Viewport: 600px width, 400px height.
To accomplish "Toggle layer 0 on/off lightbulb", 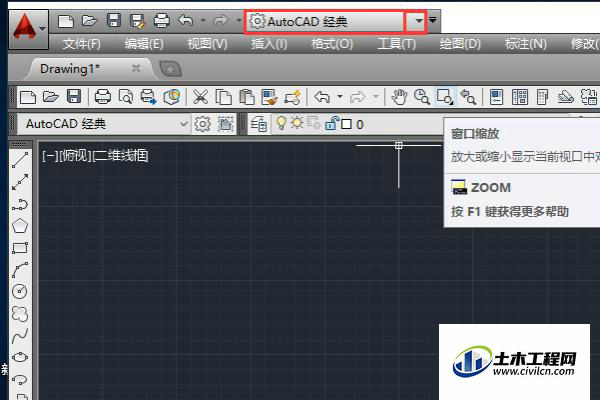I will [x=281, y=123].
